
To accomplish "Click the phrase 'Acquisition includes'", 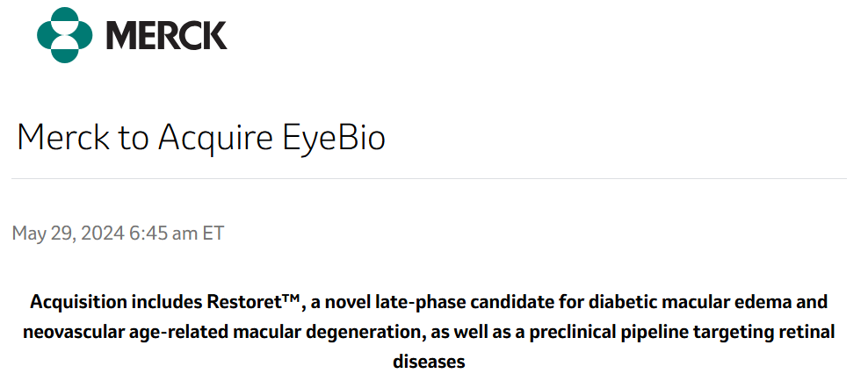I will coord(116,303).
